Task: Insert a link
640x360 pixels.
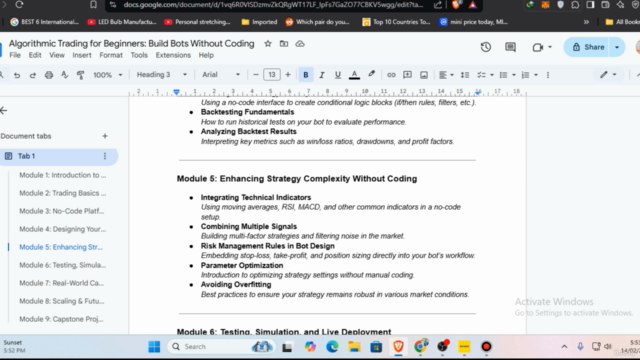Action: pyautogui.click(x=391, y=75)
